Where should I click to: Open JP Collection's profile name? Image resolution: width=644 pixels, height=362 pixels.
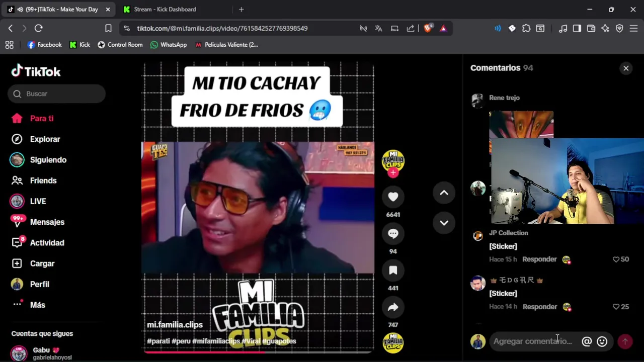point(509,233)
